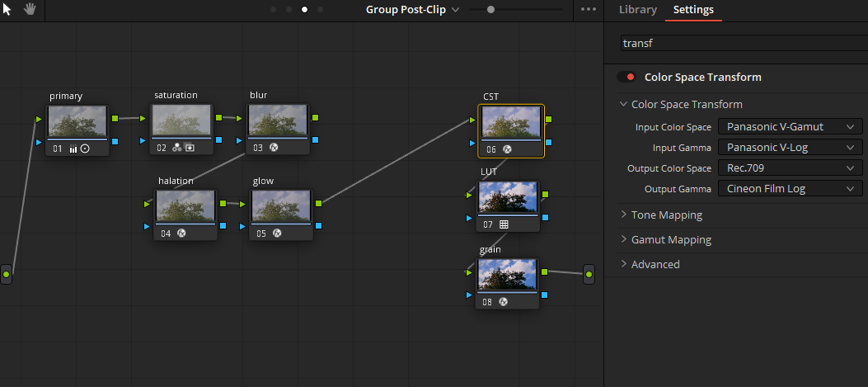Click the green RGB output of LUT node
This screenshot has height=387, width=868.
545,194
